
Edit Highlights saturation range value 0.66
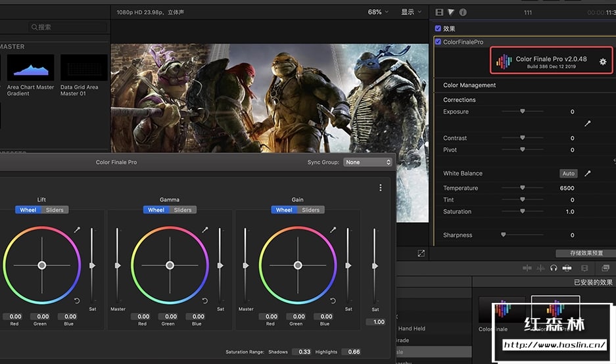(x=351, y=352)
